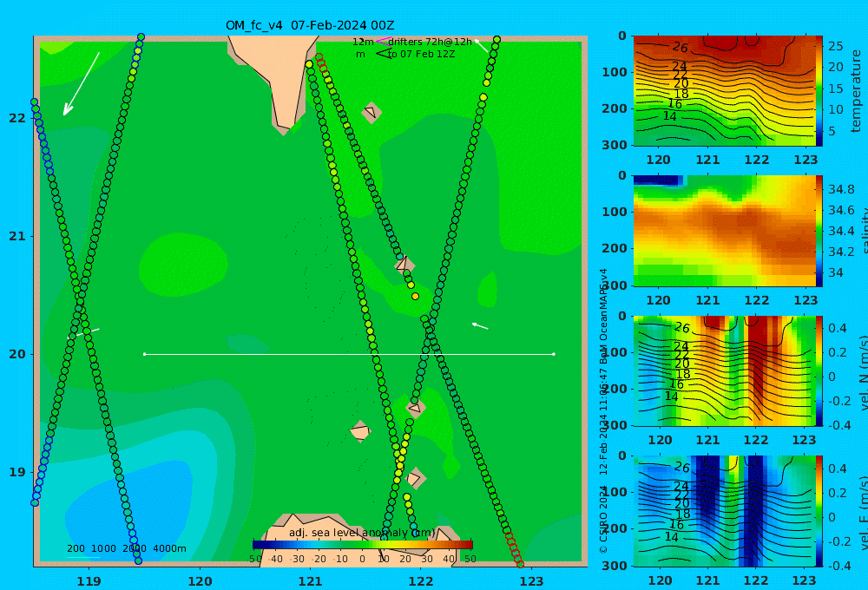The width and height of the screenshot is (868, 590).
Task: Click the CSIRO BoM OceanMAPS v4 copyright text
Action: tap(603, 411)
